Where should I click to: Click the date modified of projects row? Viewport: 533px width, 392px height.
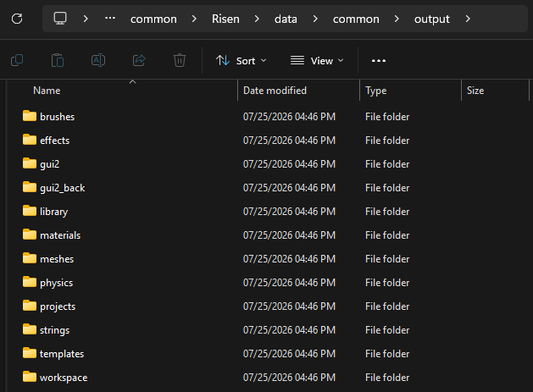coord(289,306)
